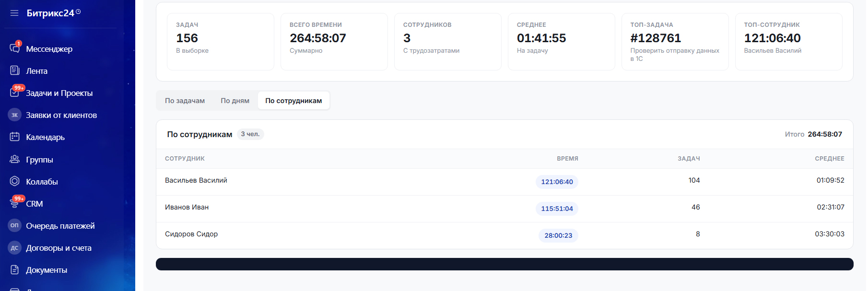Click the Топ-сотрудник 121:06:40 value
Image resolution: width=868 pixels, height=291 pixels.
[772, 38]
